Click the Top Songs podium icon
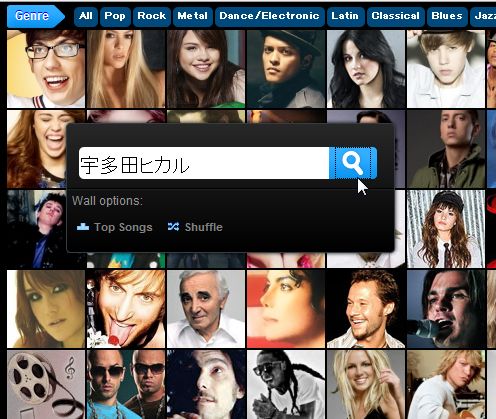The width and height of the screenshot is (496, 419). tap(83, 227)
